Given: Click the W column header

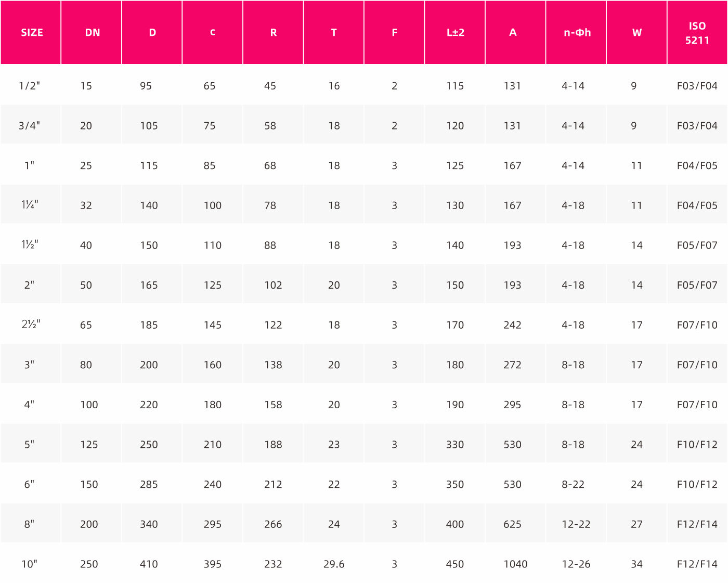Looking at the screenshot, I should [636, 32].
